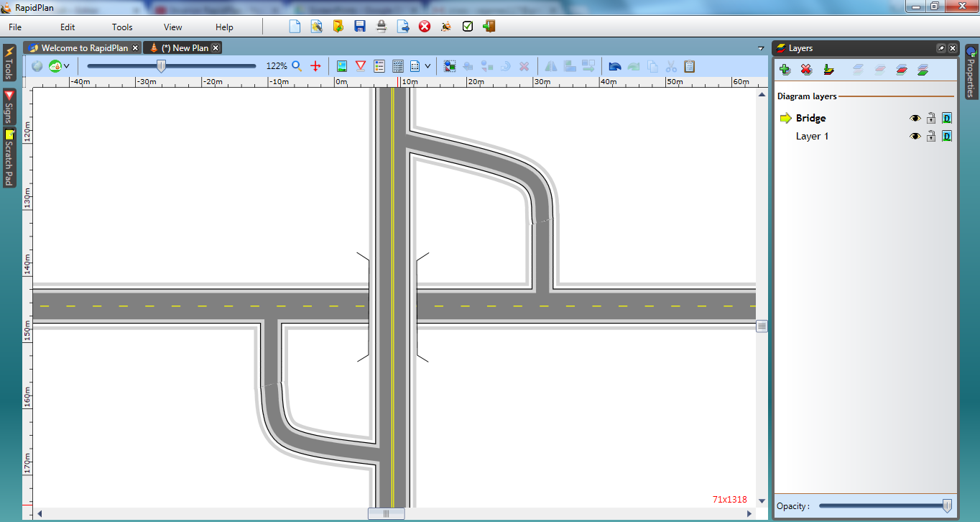Save the plan with floppy disk icon
Viewport: 980px width, 522px height.
click(x=360, y=27)
